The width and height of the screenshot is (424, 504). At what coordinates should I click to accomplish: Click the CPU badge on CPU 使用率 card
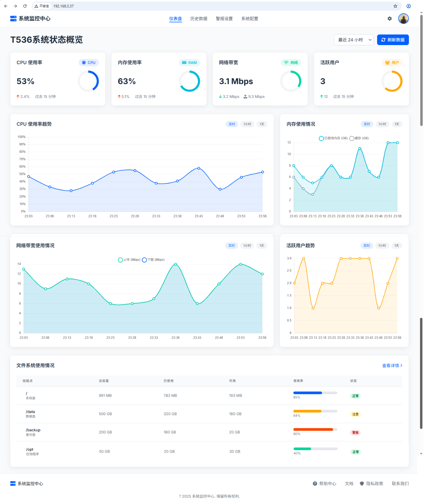89,63
